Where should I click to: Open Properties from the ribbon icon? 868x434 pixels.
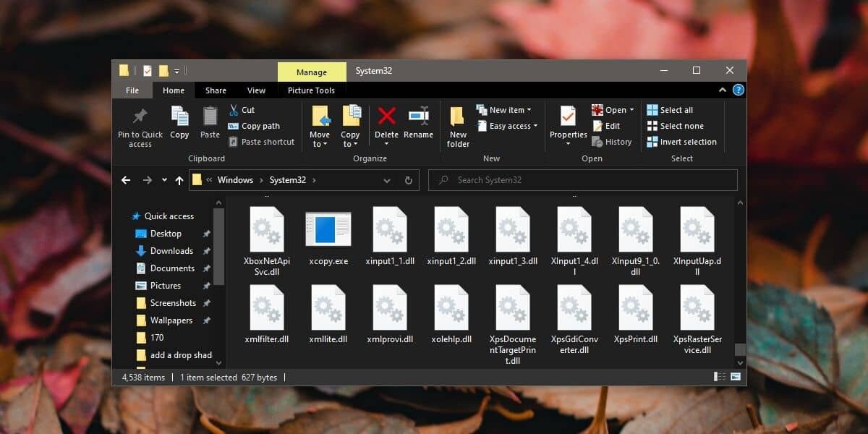tap(567, 123)
